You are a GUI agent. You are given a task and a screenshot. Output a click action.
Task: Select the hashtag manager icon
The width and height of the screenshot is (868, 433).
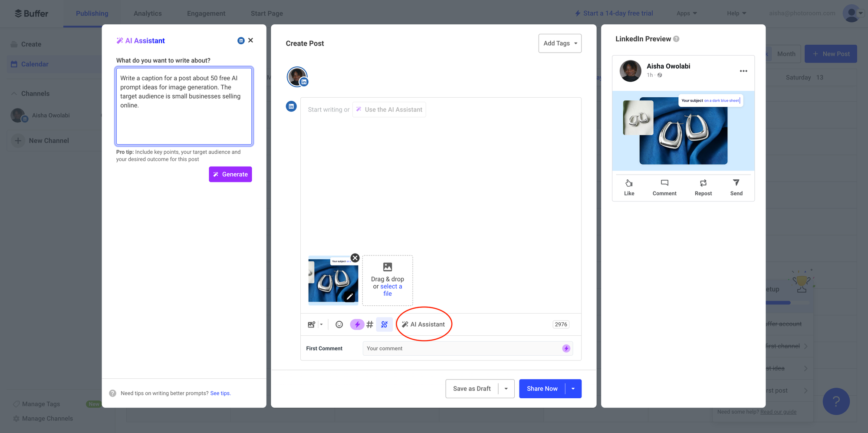[x=370, y=324]
